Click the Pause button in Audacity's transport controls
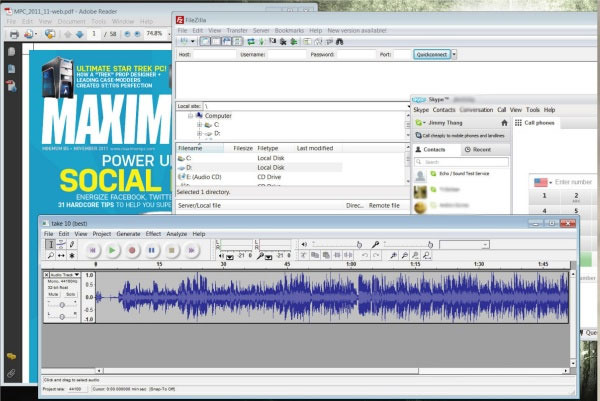 [150, 250]
